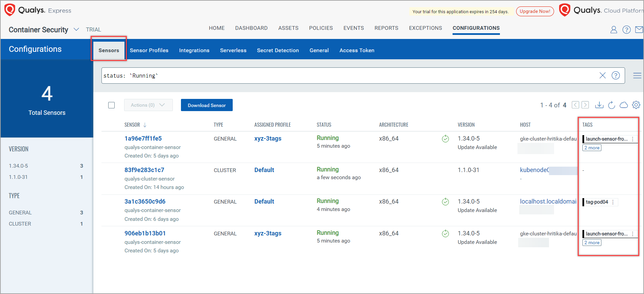Click the tag-pod04 tag
The width and height of the screenshot is (644, 294).
tap(597, 202)
